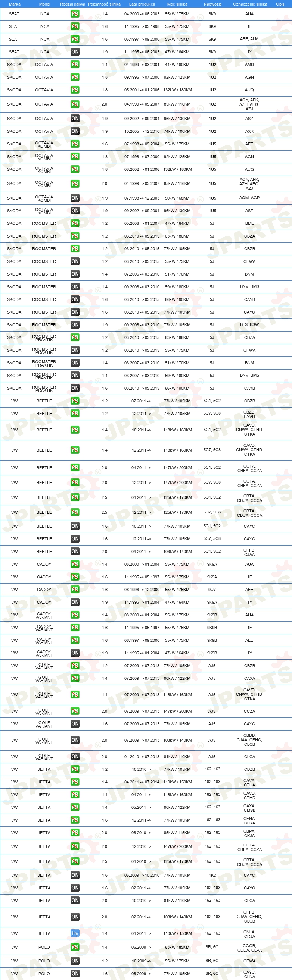Select diesel icon in ROOMSTER BLS, BSW row
The height and width of the screenshot is (980, 292).
point(75,325)
